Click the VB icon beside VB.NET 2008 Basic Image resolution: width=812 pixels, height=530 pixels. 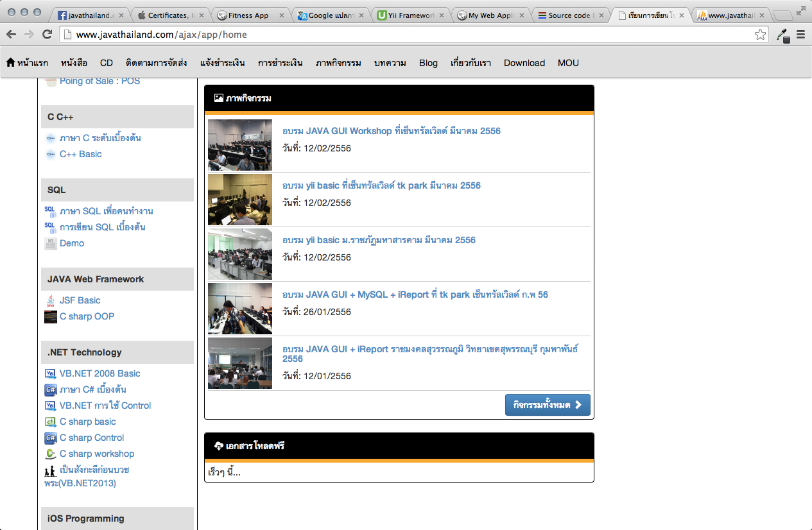[51, 373]
